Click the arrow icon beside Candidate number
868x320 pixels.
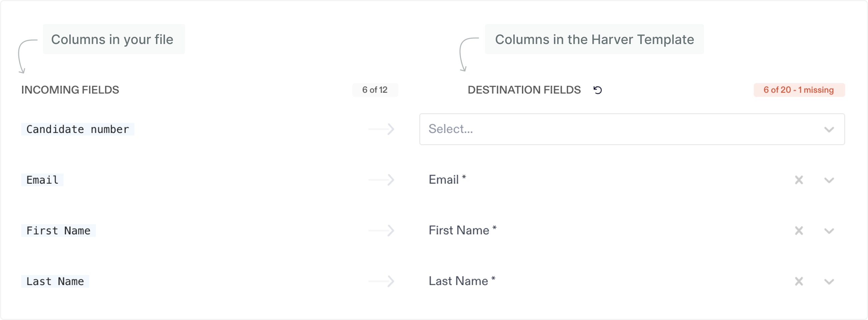(x=381, y=129)
